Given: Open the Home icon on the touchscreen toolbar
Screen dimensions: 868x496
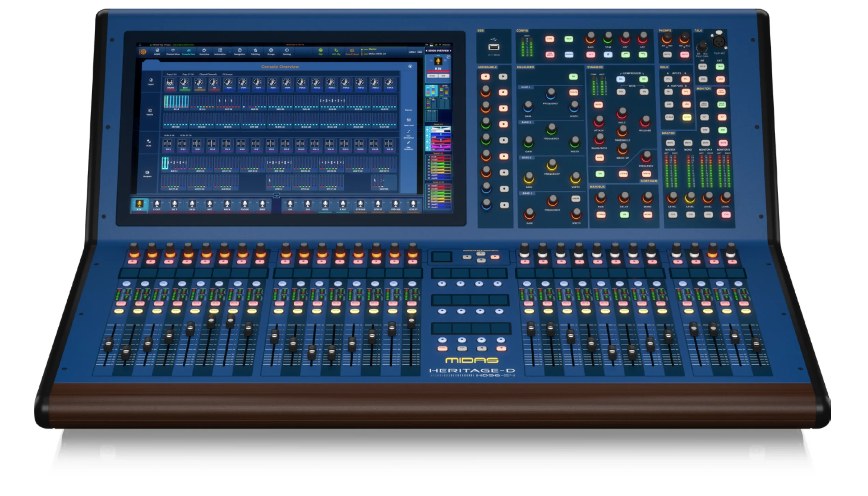Looking at the screenshot, I should tap(157, 52).
